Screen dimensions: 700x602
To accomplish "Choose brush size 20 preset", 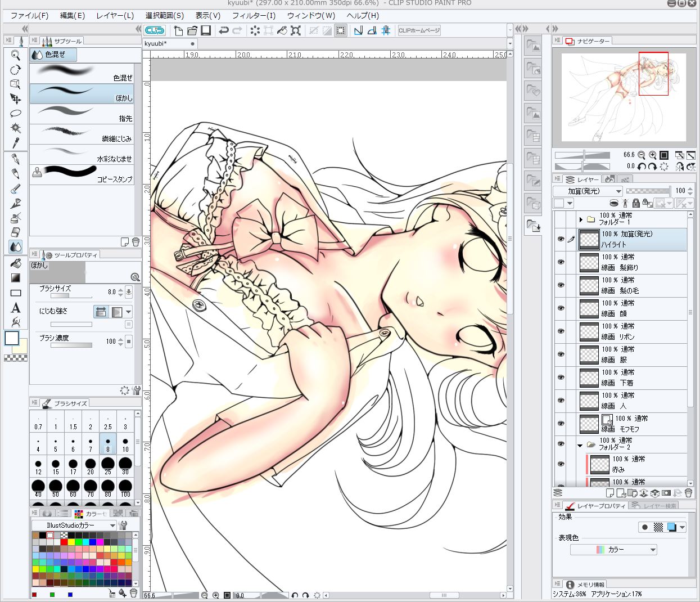I will point(91,466).
